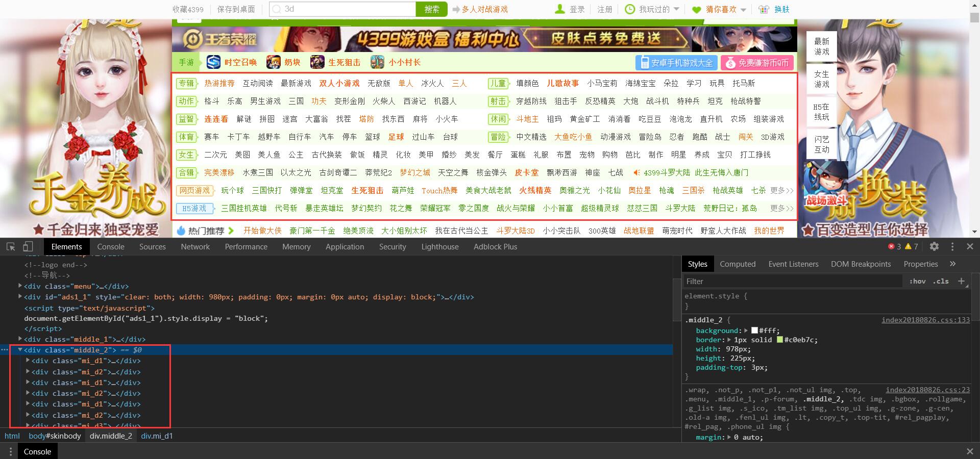Open the DevTools settings gear

[935, 247]
